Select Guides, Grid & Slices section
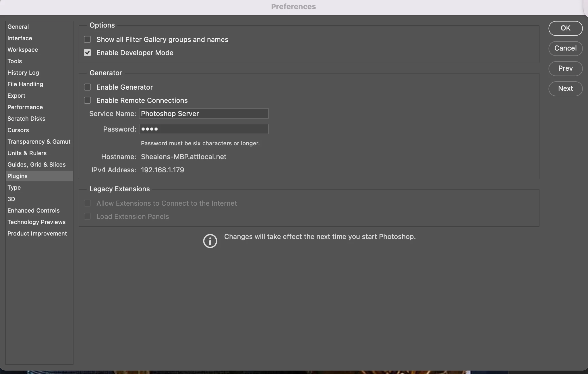Image resolution: width=588 pixels, height=374 pixels. [36, 165]
